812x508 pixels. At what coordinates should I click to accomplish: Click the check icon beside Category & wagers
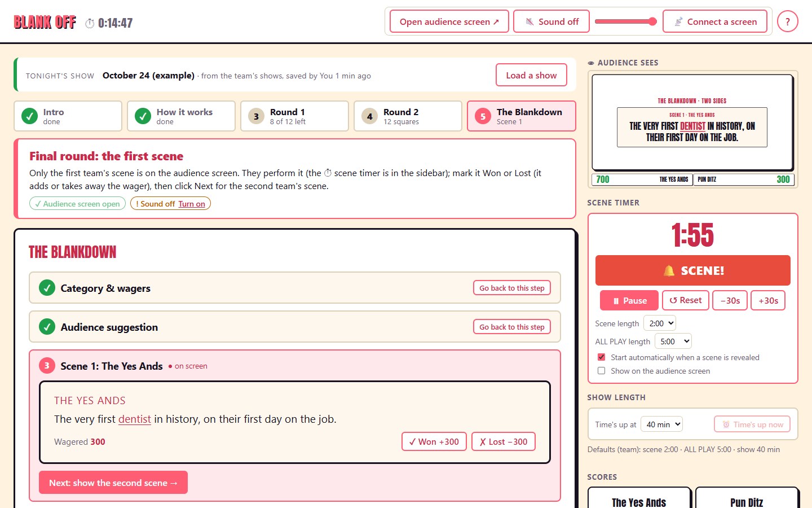(47, 288)
